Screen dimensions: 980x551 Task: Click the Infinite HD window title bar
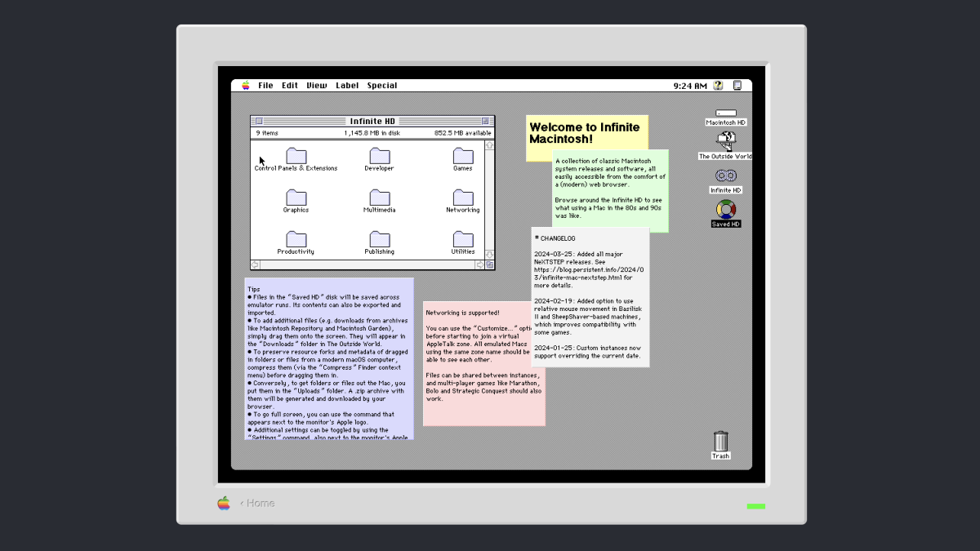[x=372, y=121]
